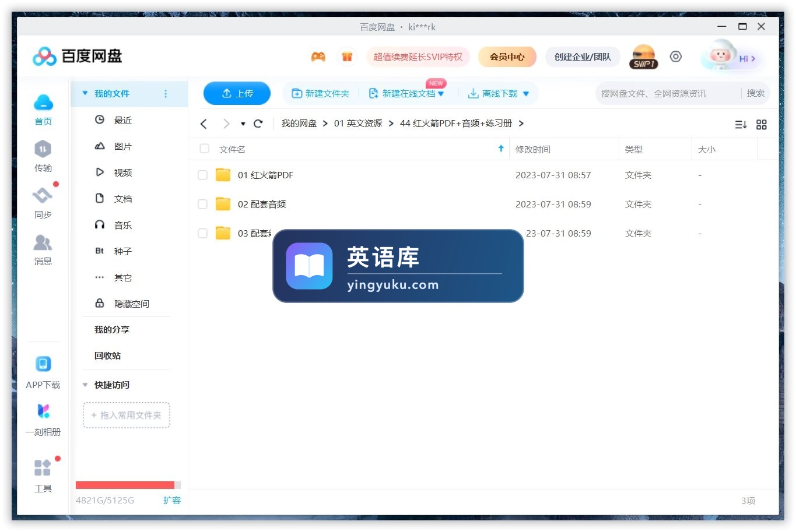Click the 超值续费延长SVIP特权 promo
This screenshot has width=796, height=532.
[x=418, y=57]
